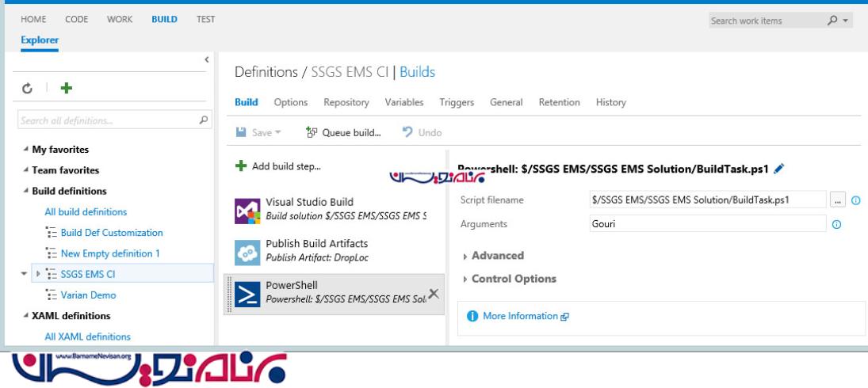Viewport: 868px width, 388px height.
Task: Collapse the left explorer pane
Action: tap(207, 59)
